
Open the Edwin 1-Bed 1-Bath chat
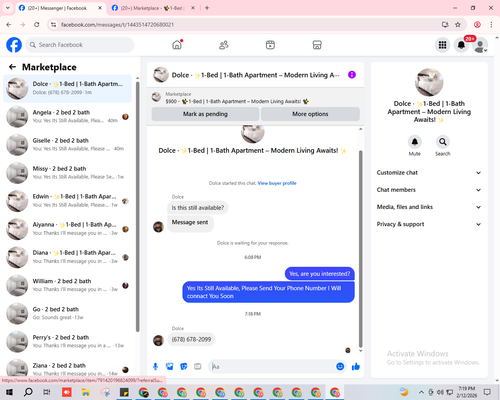tap(68, 201)
